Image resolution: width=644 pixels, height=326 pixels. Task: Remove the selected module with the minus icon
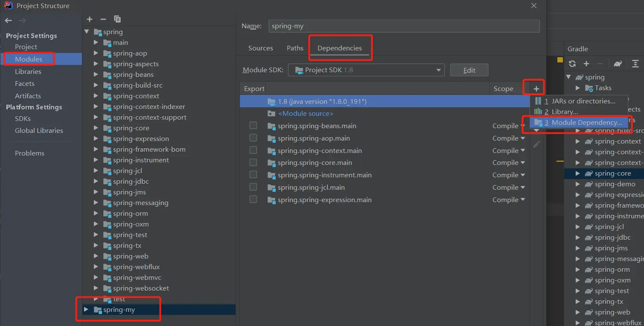(103, 19)
